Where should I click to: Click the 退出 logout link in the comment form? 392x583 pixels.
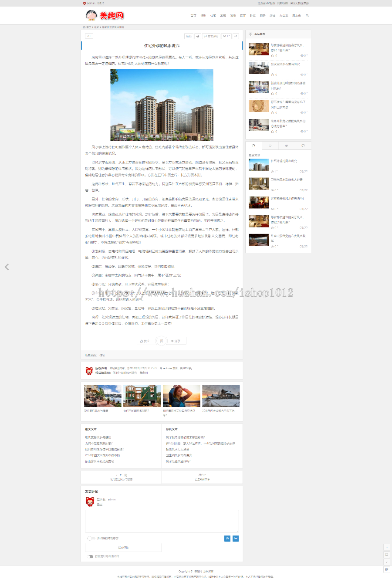click(x=100, y=505)
